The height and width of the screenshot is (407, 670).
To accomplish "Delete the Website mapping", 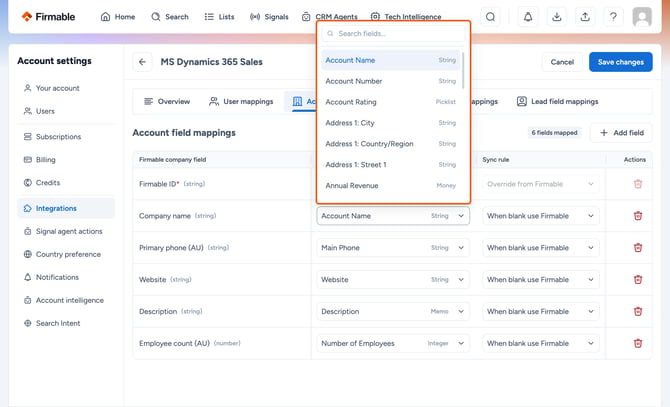I will tap(638, 280).
